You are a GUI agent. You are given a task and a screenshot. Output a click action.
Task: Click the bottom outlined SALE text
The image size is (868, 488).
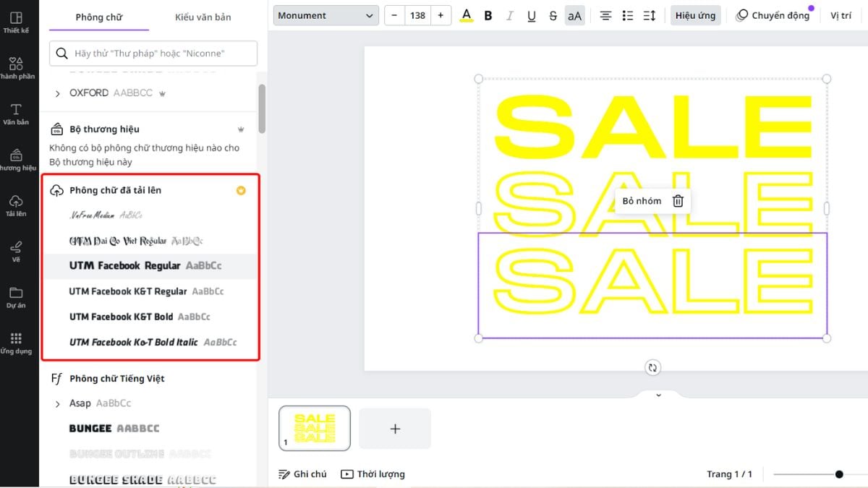click(652, 281)
